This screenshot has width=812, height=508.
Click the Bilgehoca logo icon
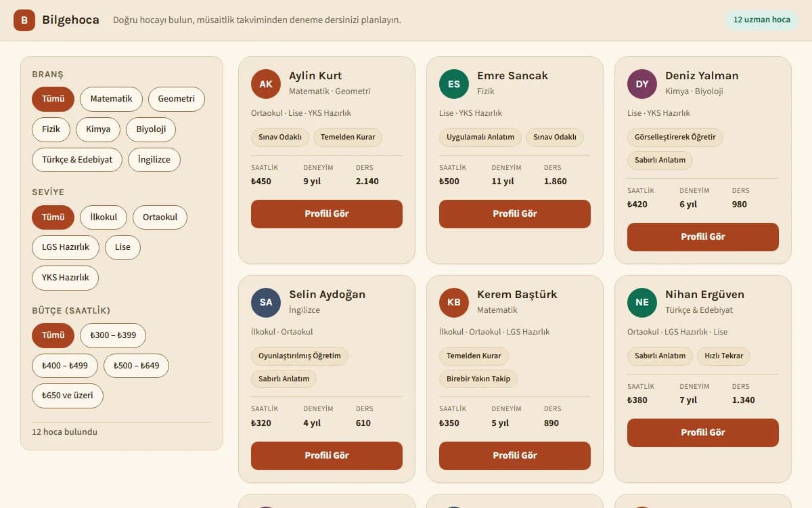coord(24,20)
